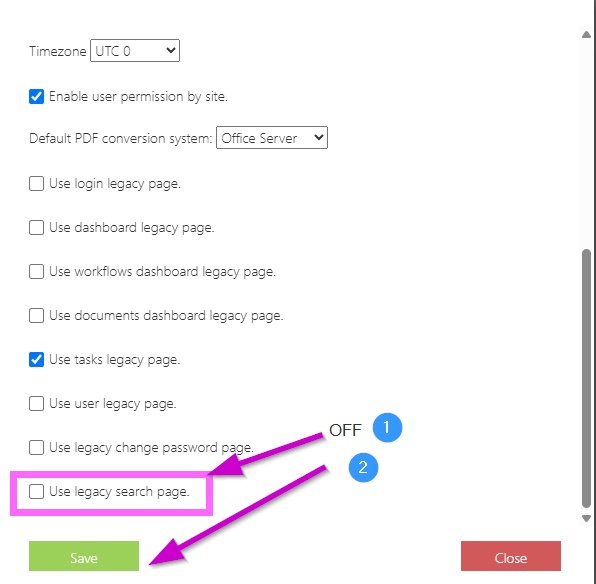Toggle Use user legacy page checkbox

[x=36, y=403]
